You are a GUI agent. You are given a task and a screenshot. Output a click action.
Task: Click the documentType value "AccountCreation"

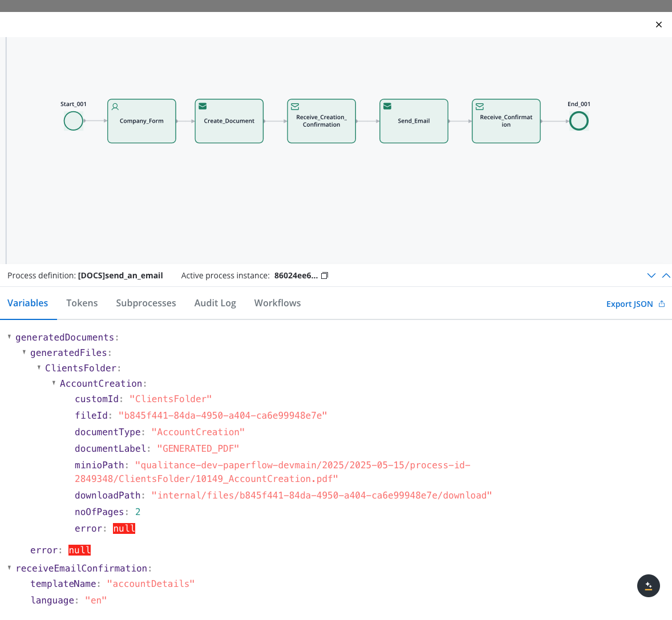198,432
